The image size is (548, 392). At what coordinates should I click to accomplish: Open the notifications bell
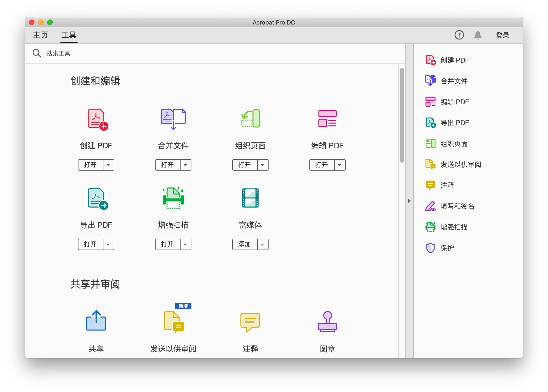click(x=477, y=35)
